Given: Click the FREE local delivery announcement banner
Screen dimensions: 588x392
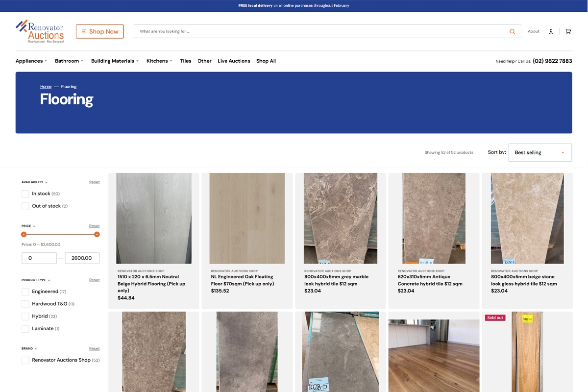Looking at the screenshot, I should (x=294, y=6).
